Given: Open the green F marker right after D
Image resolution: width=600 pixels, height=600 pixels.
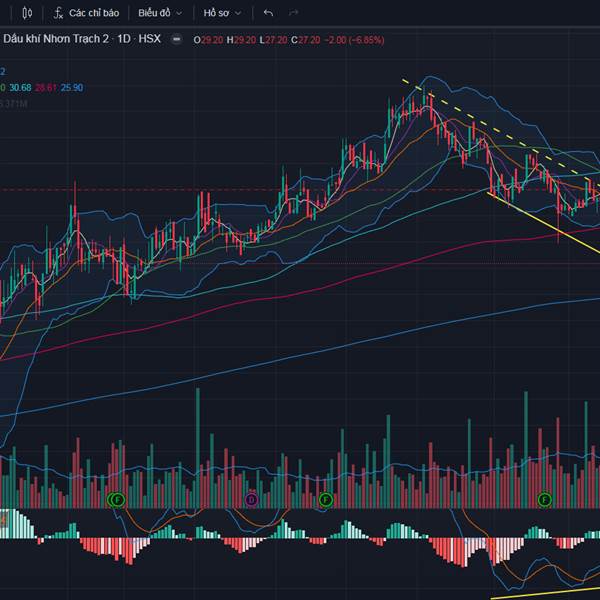Looking at the screenshot, I should [325, 500].
